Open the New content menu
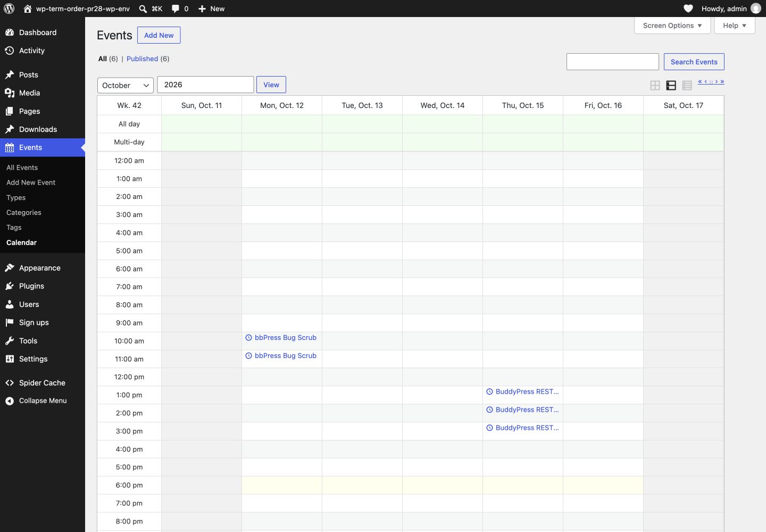The width and height of the screenshot is (766, 532). 211,9
